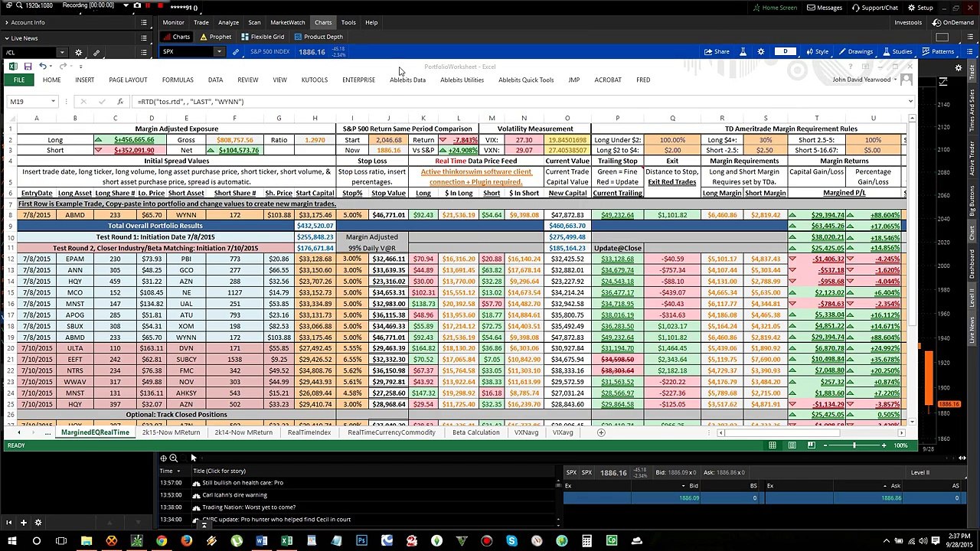The width and height of the screenshot is (980, 551).
Task: Add a new sheet with plus icon
Action: tap(601, 432)
